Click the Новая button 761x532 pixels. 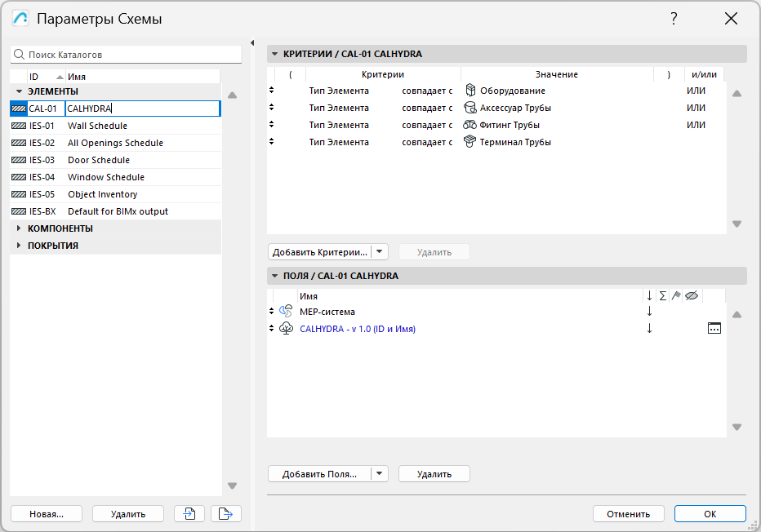pyautogui.click(x=47, y=514)
